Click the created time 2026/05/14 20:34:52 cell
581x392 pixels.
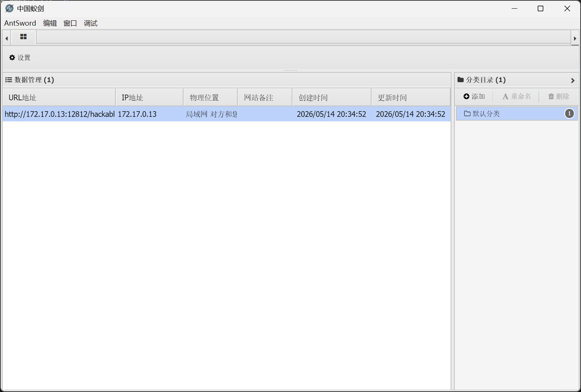click(331, 114)
